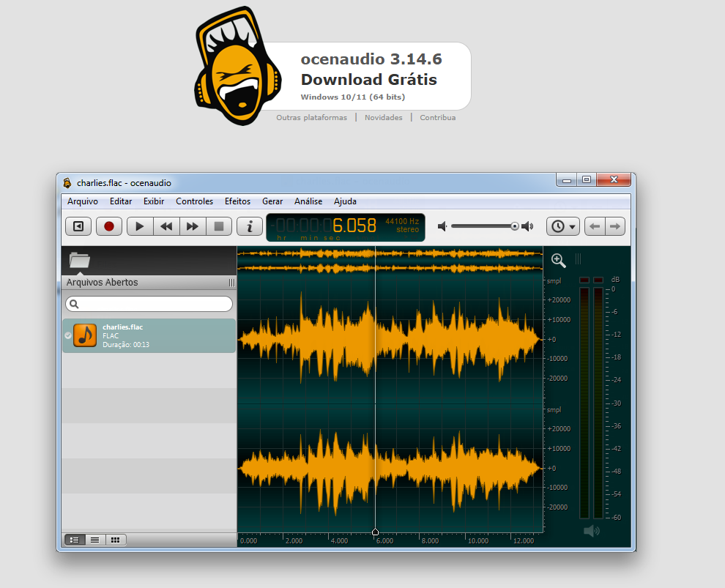Adjust the volume slider knob
Screen dimensions: 725x588
pyautogui.click(x=515, y=226)
